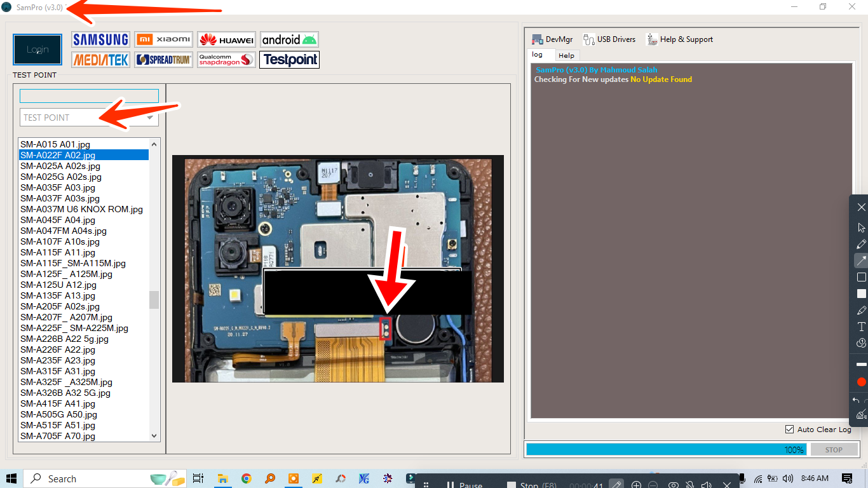Click the Login logo button

(37, 50)
